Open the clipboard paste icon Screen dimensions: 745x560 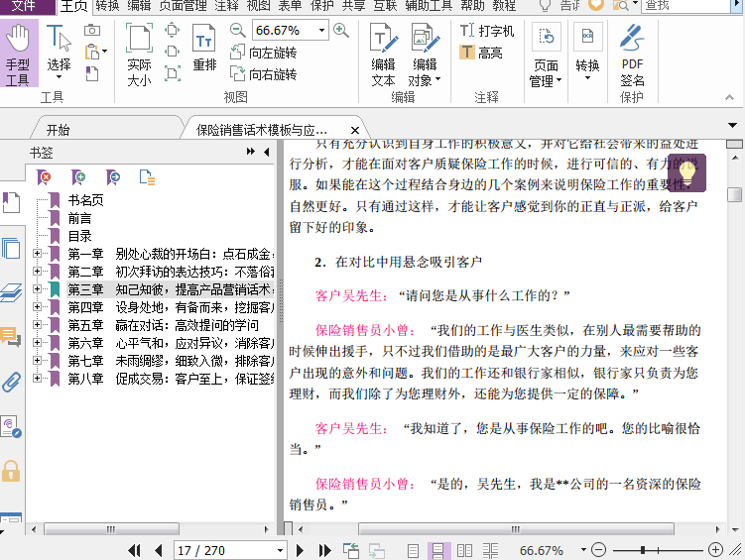95,52
